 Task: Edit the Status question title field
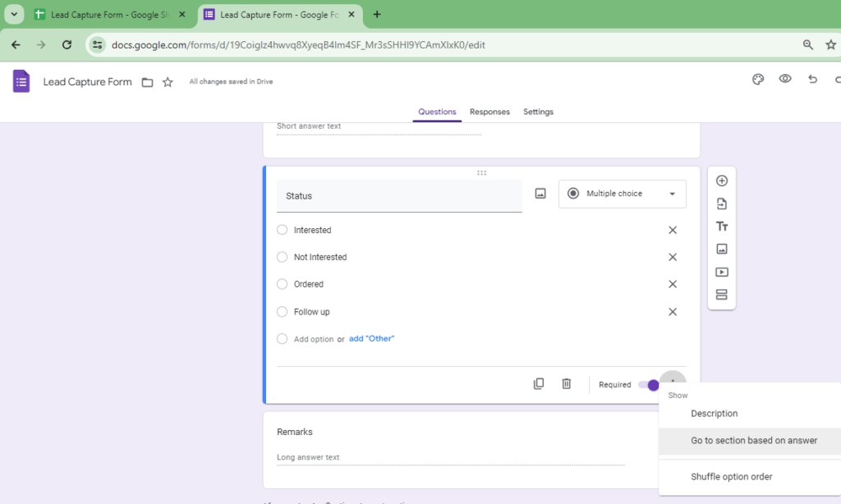click(x=399, y=196)
